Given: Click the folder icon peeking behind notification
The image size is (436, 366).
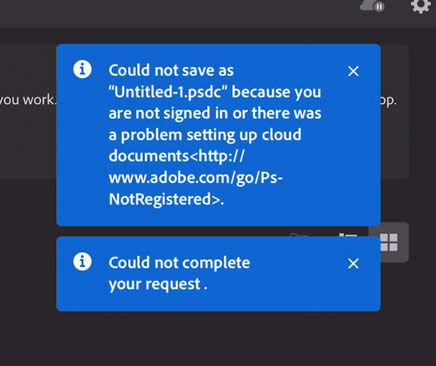Looking at the screenshot, I should click(x=299, y=235).
